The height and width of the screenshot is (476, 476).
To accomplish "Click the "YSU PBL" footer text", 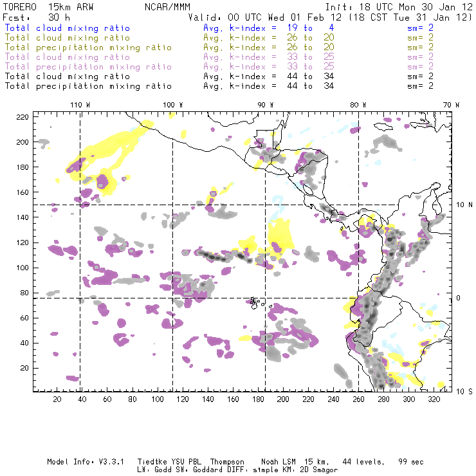I will click(x=186, y=462).
